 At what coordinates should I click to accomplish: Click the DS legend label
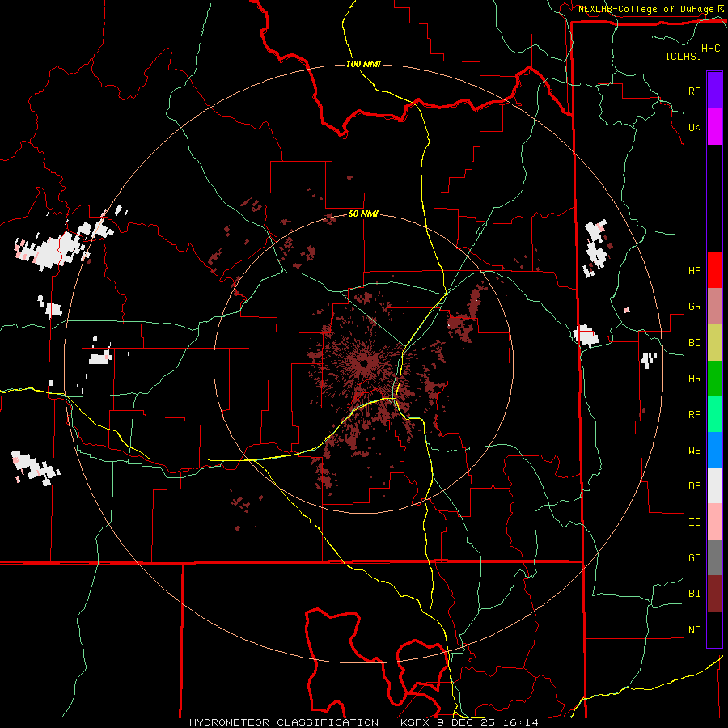694,485
